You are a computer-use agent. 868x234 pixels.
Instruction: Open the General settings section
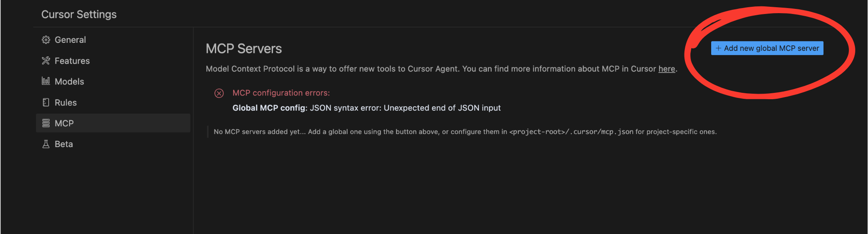point(70,40)
